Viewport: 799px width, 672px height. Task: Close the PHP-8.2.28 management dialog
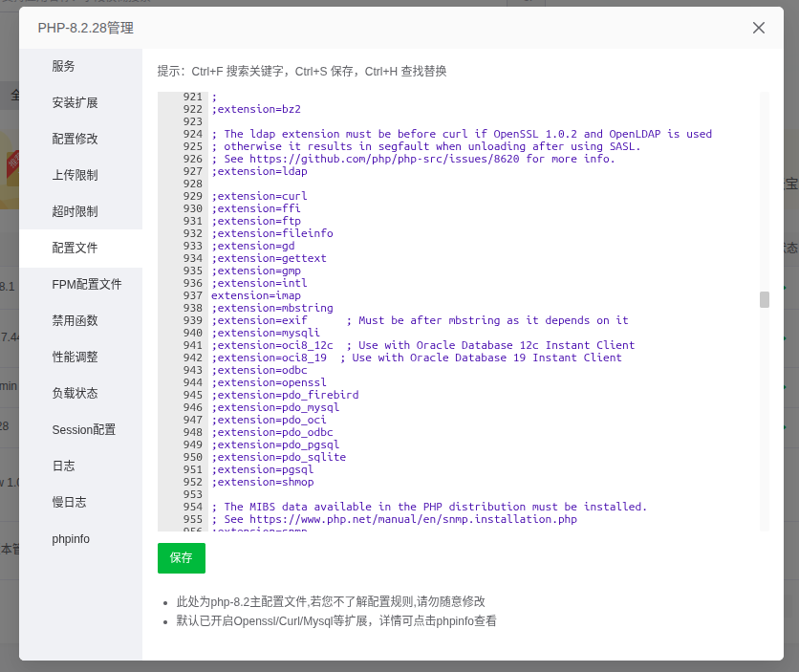[x=759, y=28]
